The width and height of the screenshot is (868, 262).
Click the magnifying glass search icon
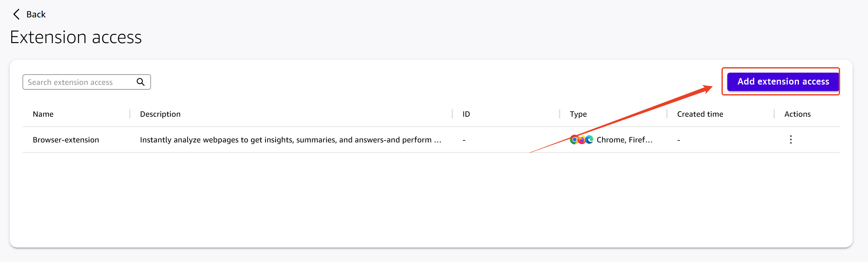140,82
